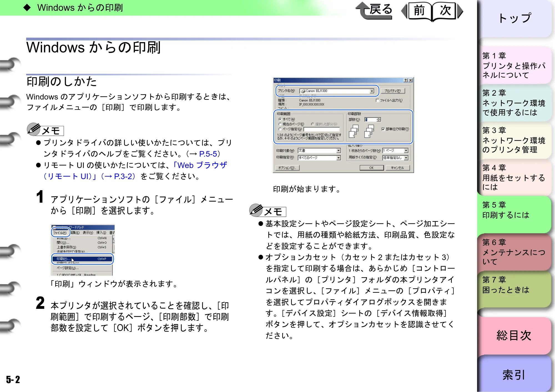This screenshot has width=555, height=392.
Task: Open chapter 第6章 メンテナンスについて
Action: (515, 252)
